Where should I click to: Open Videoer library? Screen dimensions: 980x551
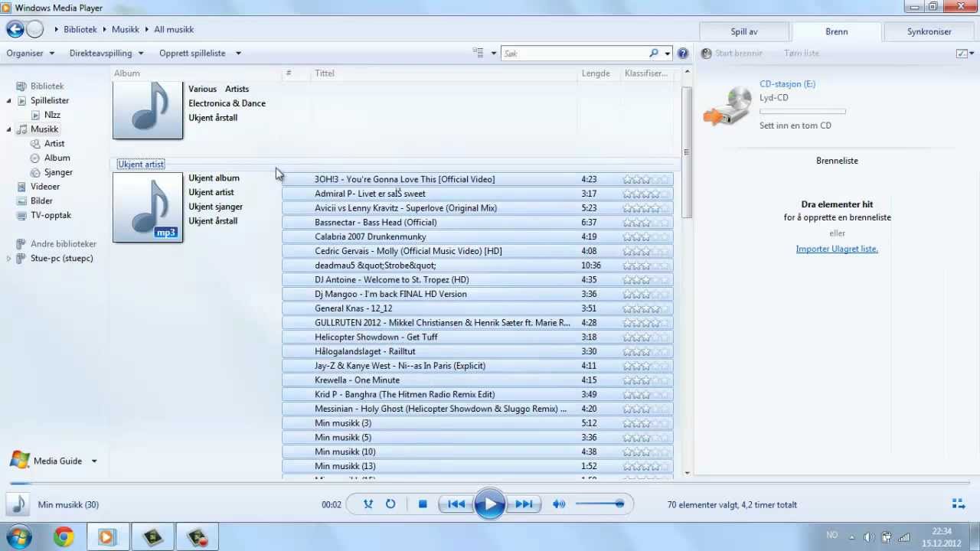tap(45, 187)
